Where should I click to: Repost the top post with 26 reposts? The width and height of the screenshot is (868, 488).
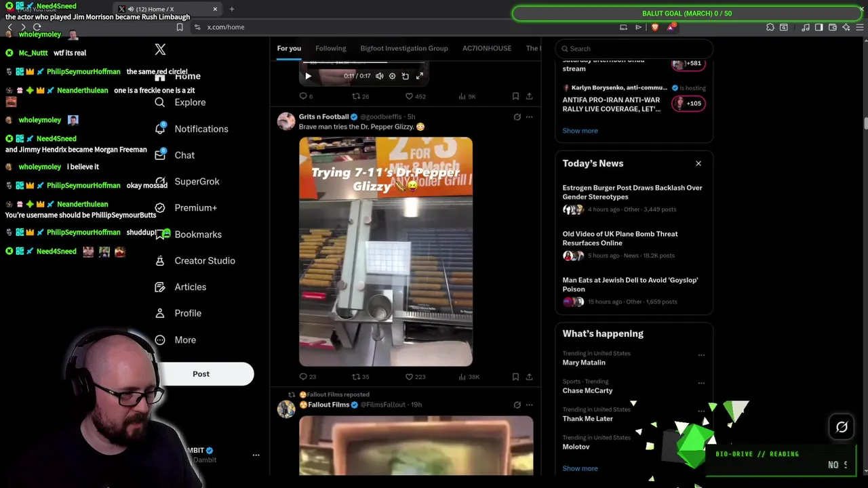[360, 96]
